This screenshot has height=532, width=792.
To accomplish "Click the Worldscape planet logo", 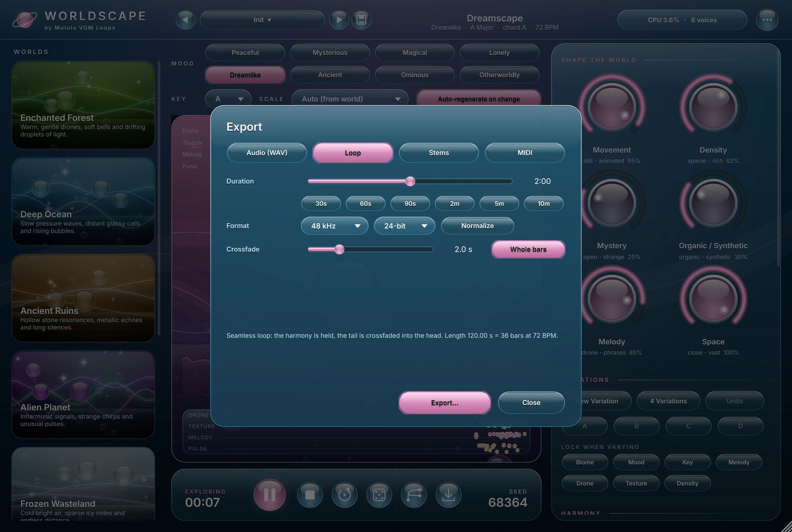I will tap(24, 20).
